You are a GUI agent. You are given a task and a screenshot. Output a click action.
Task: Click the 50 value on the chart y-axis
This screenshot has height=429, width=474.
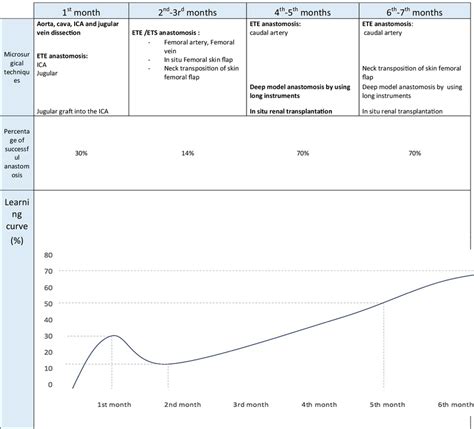48,304
